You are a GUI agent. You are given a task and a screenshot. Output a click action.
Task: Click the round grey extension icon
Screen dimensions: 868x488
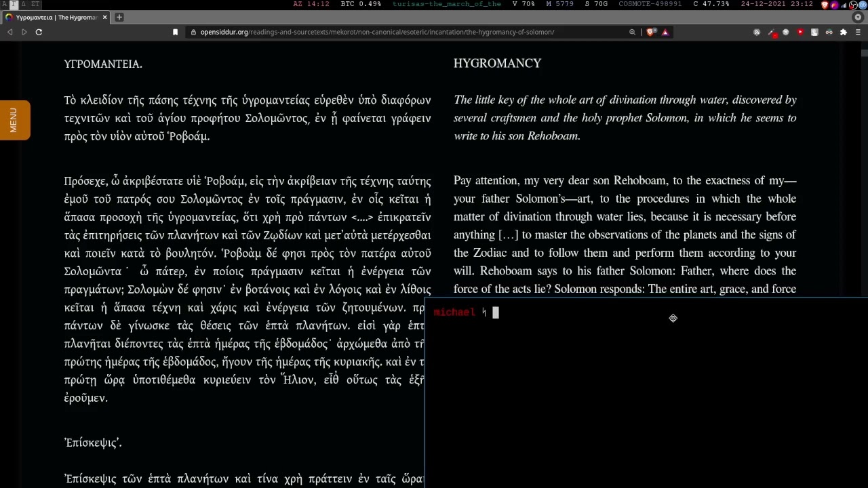786,32
